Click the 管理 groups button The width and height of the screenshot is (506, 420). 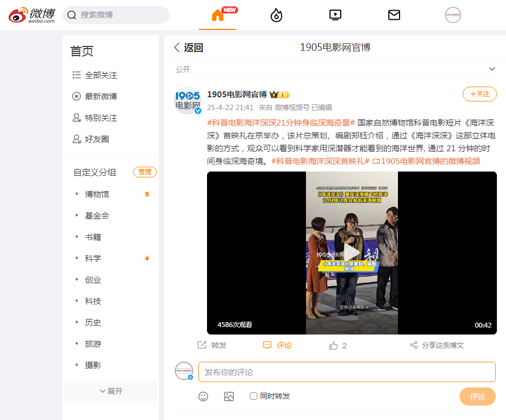tap(145, 172)
